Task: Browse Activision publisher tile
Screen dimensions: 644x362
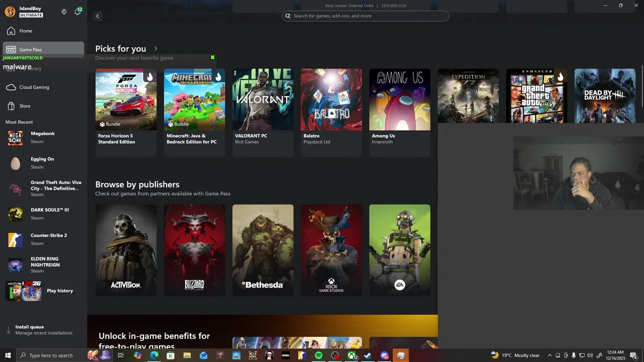Action: click(x=126, y=250)
